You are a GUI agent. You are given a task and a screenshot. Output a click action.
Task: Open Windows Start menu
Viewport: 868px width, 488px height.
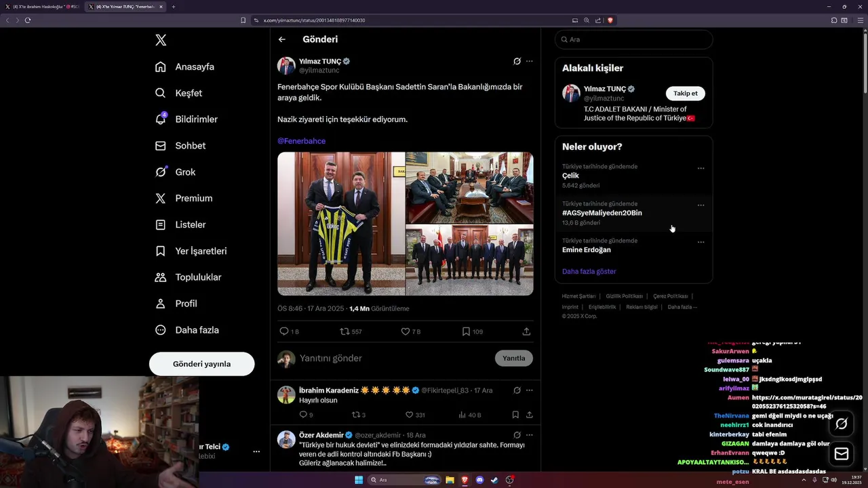(x=359, y=480)
